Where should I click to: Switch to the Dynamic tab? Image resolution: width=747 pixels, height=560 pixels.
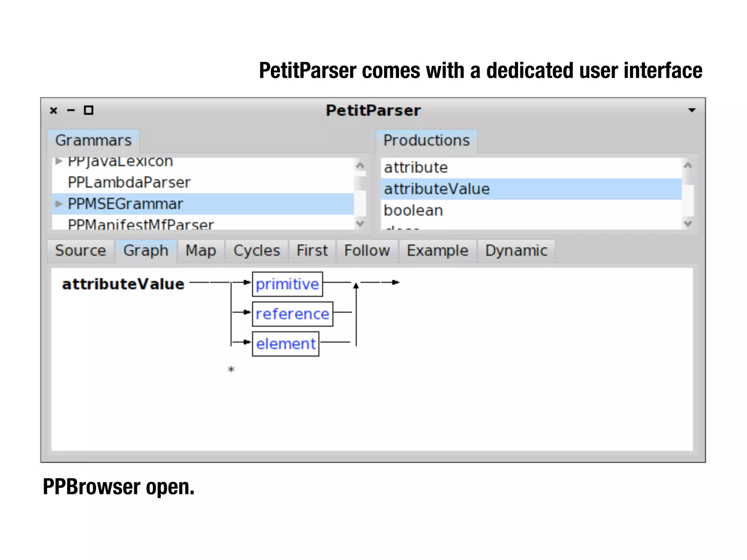[x=516, y=251]
